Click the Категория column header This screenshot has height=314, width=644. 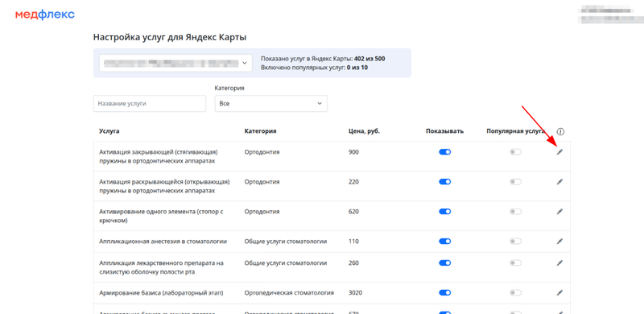[260, 131]
